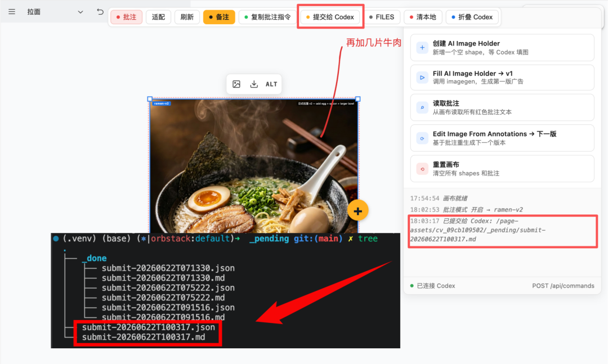Click the _done folder in terminal tree
The height and width of the screenshot is (364, 608).
[94, 258]
